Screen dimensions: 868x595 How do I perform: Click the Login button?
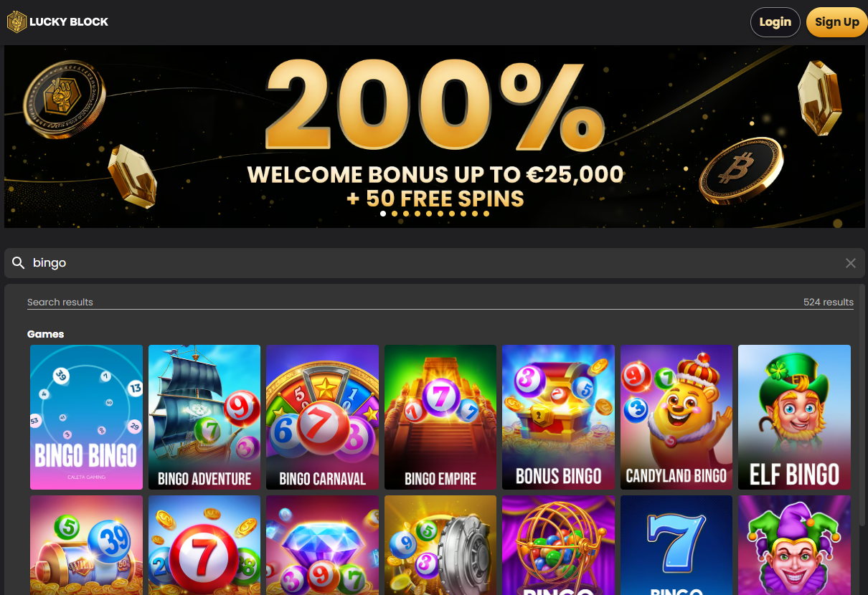pyautogui.click(x=775, y=22)
